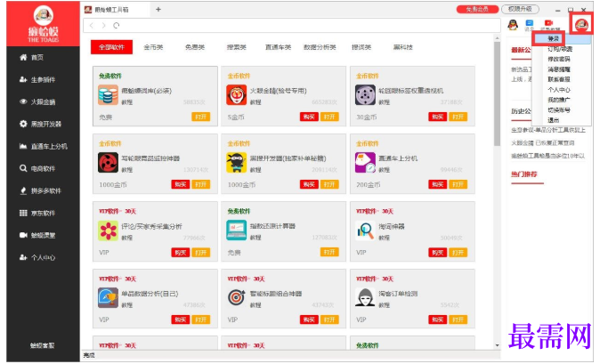The height and width of the screenshot is (364, 608).
Task: Click the red 免费会员 button
Action: (x=477, y=9)
